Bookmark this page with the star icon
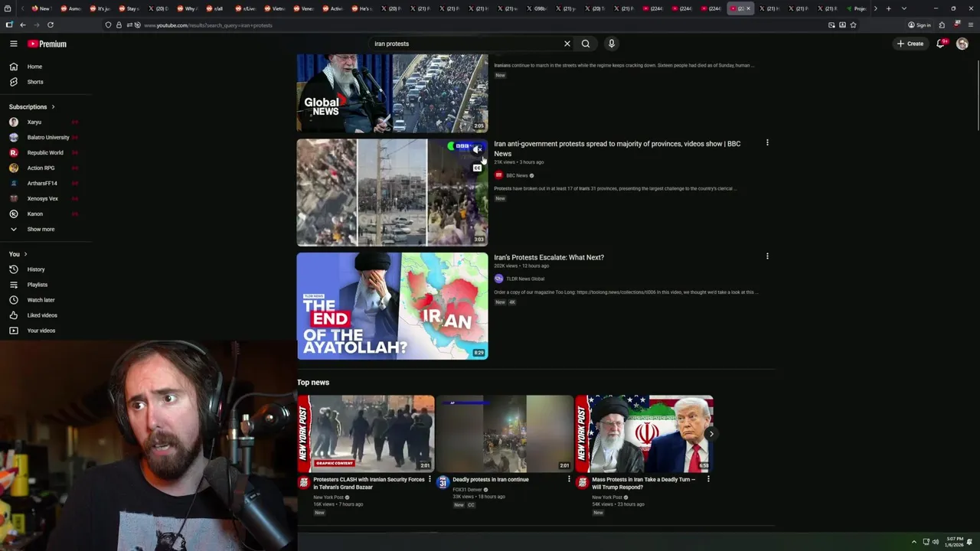Screen dimensions: 980x551 click(x=853, y=25)
